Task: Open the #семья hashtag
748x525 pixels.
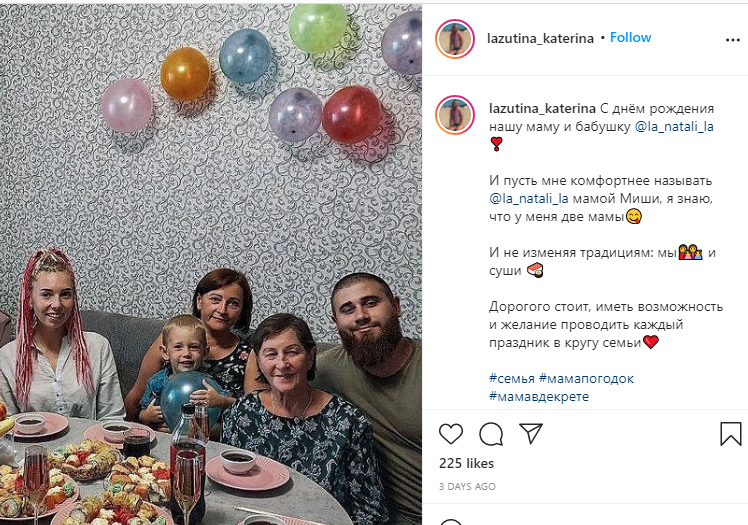Action: pyautogui.click(x=512, y=379)
